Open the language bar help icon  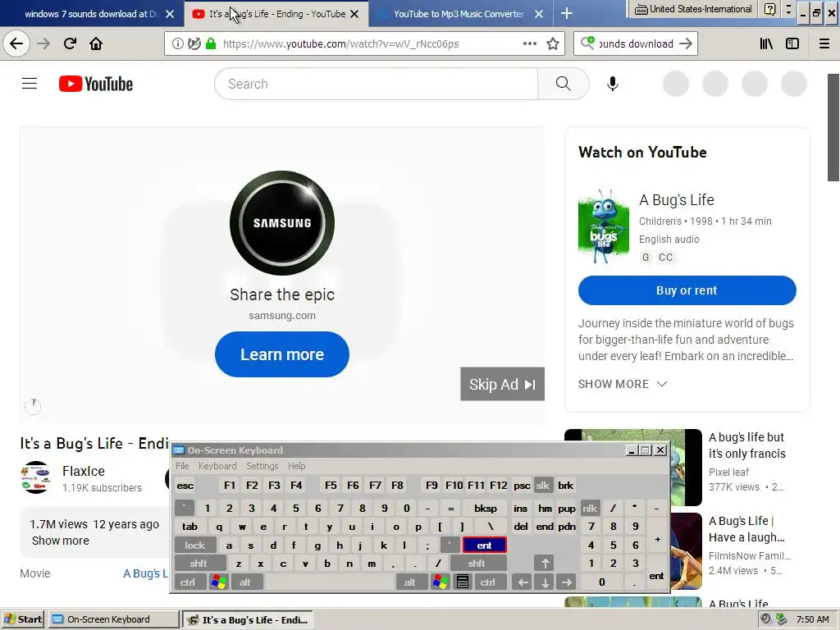point(769,9)
